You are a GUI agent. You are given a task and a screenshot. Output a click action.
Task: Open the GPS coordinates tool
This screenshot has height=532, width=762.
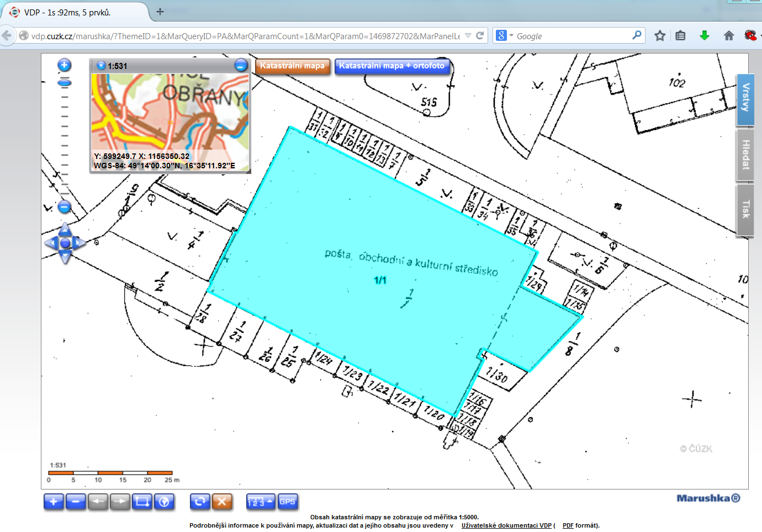(287, 502)
